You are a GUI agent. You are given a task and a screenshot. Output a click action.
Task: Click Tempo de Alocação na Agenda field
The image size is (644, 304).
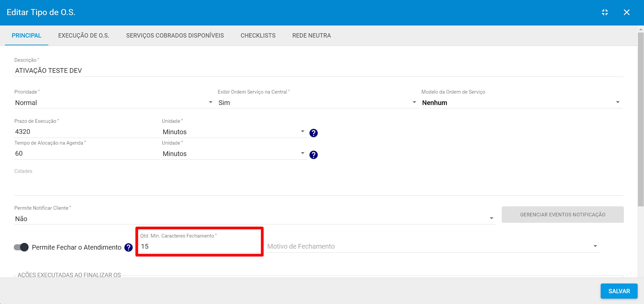pos(87,154)
